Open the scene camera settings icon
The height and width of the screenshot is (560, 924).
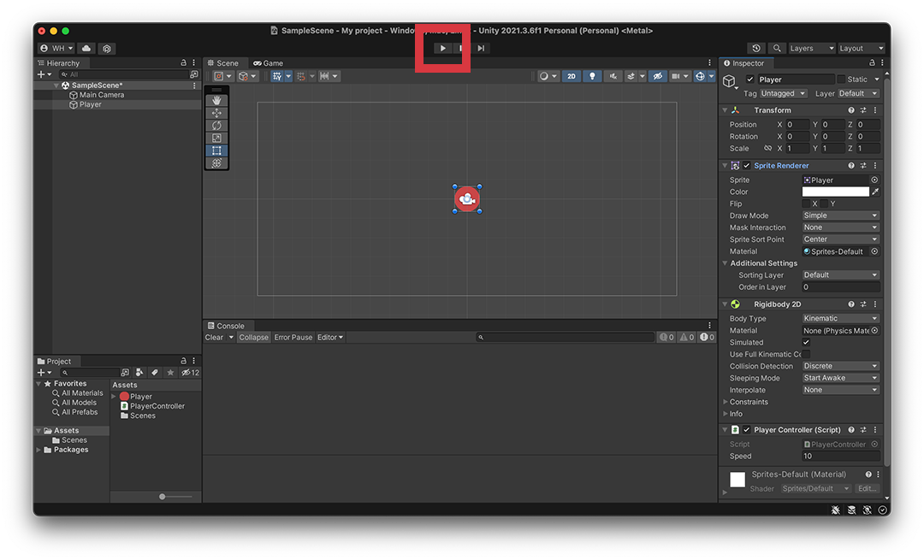(676, 76)
